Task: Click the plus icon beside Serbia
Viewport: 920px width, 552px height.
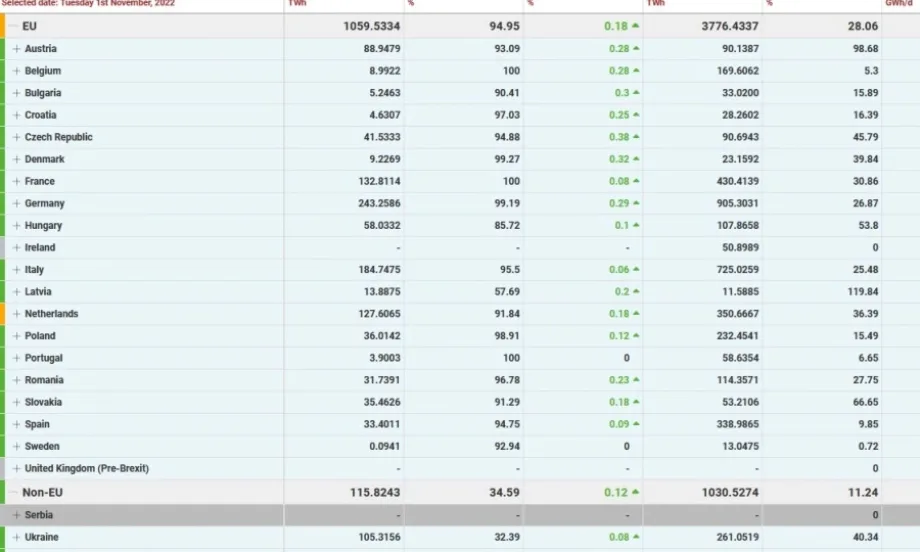Action: [16, 515]
